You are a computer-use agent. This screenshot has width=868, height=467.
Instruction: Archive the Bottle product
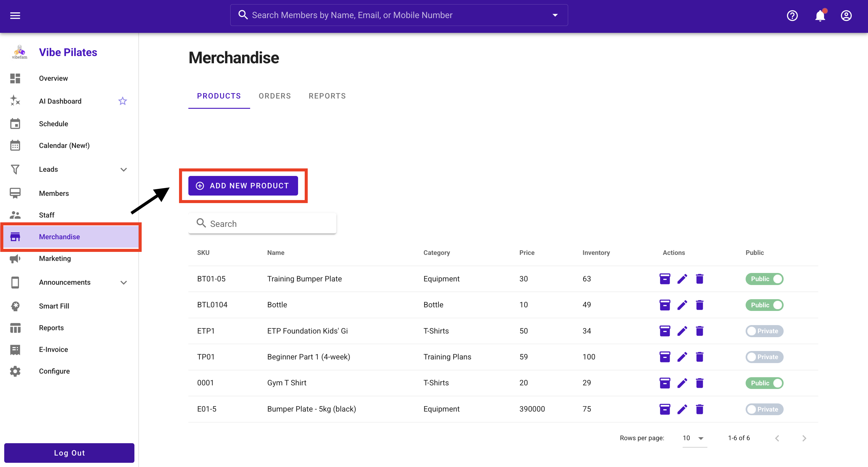[665, 305]
